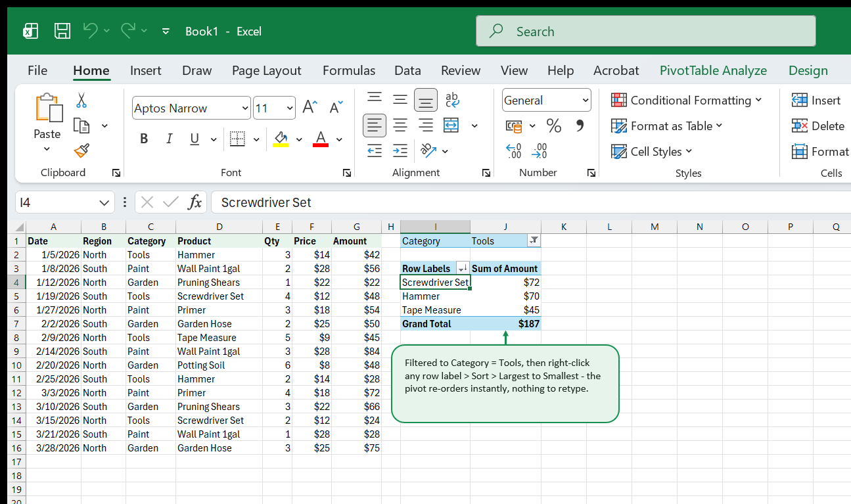
Task: Select the Grand Total $187 cell
Action: [506, 324]
